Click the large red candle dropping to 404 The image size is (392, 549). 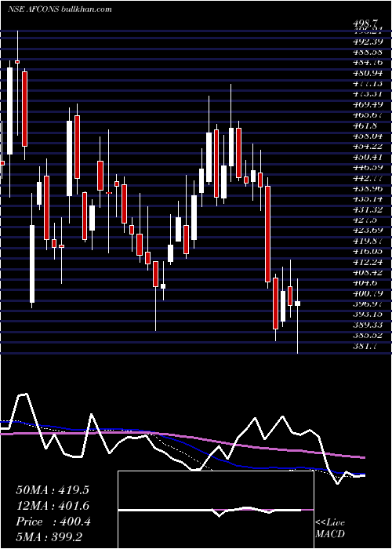(x=268, y=234)
